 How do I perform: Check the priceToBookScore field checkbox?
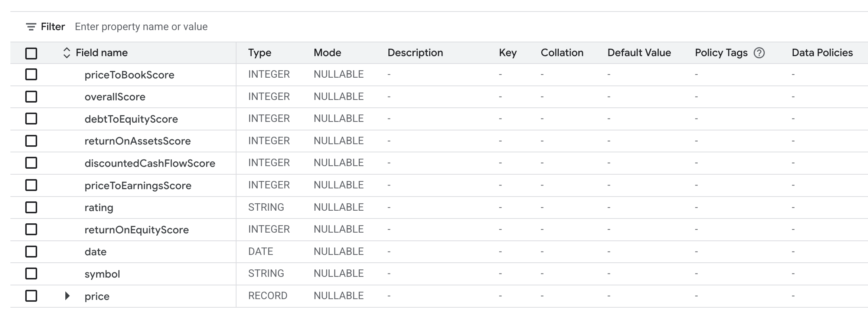31,74
